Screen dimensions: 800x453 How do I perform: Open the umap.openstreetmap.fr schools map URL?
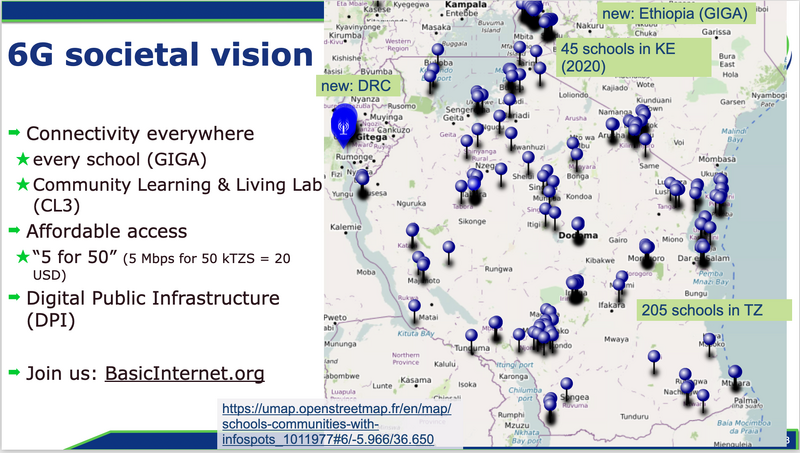pyautogui.click(x=336, y=424)
